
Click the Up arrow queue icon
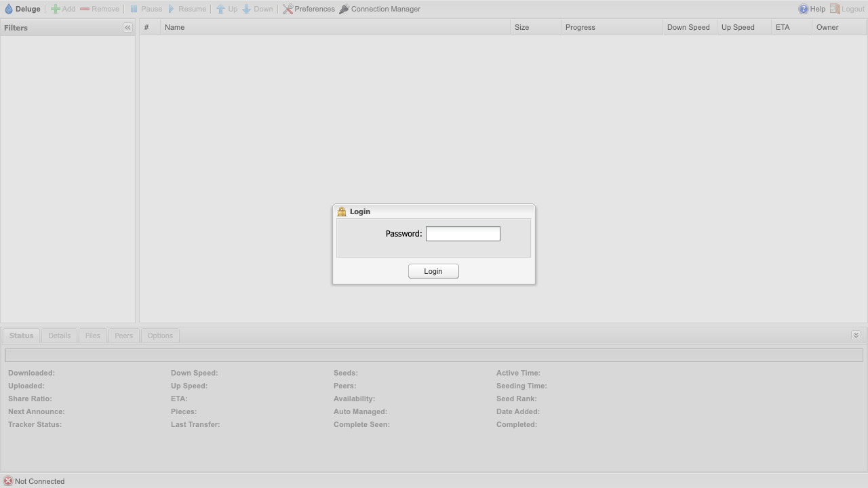tap(220, 9)
